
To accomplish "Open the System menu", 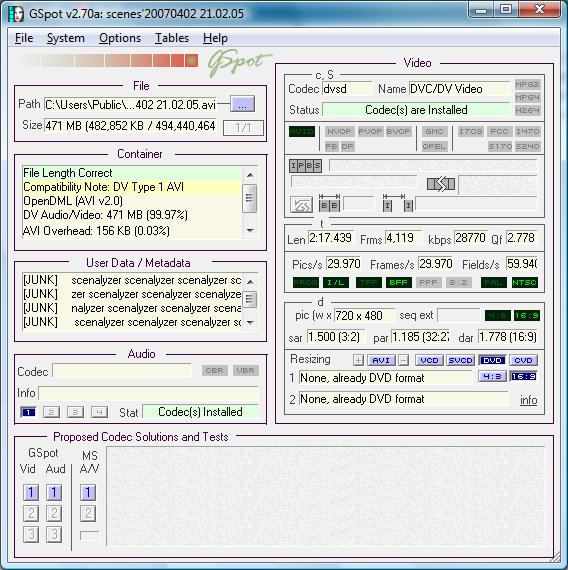I will click(65, 38).
